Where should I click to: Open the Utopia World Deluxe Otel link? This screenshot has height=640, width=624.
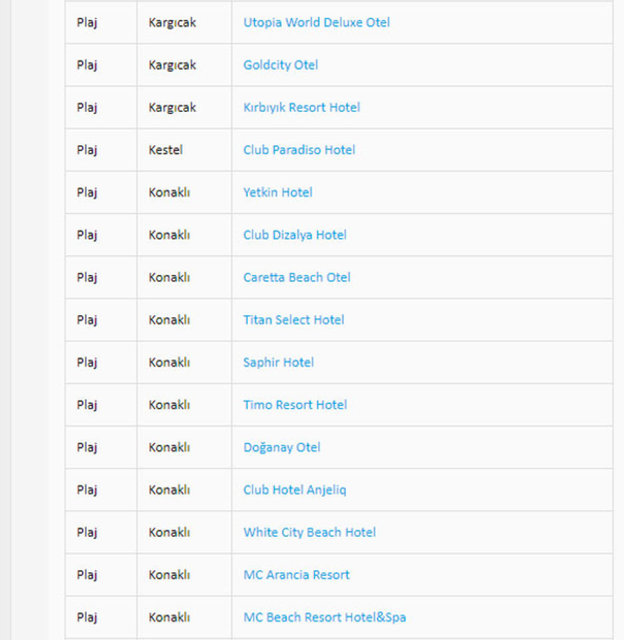pos(316,22)
